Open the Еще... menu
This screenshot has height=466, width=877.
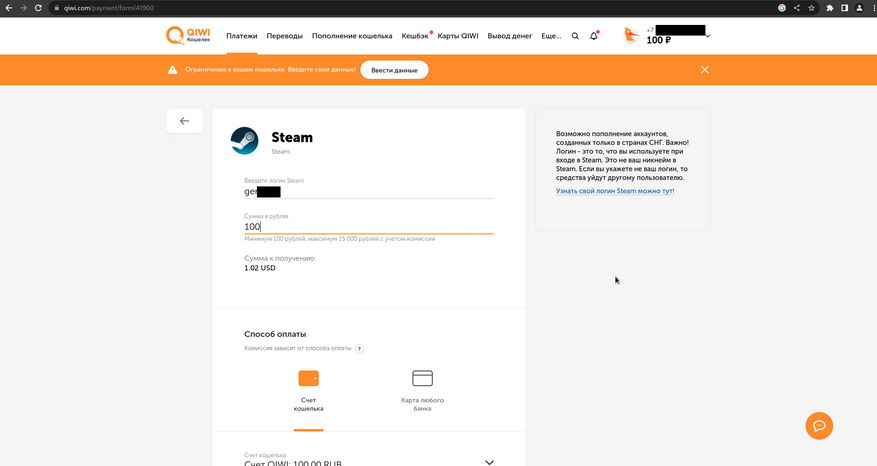click(x=551, y=36)
